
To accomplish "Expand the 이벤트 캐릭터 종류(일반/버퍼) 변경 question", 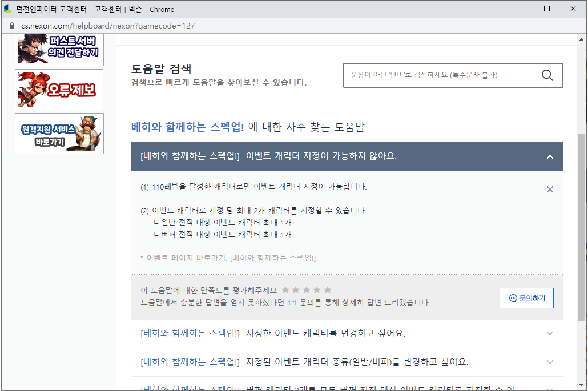I will (347, 362).
